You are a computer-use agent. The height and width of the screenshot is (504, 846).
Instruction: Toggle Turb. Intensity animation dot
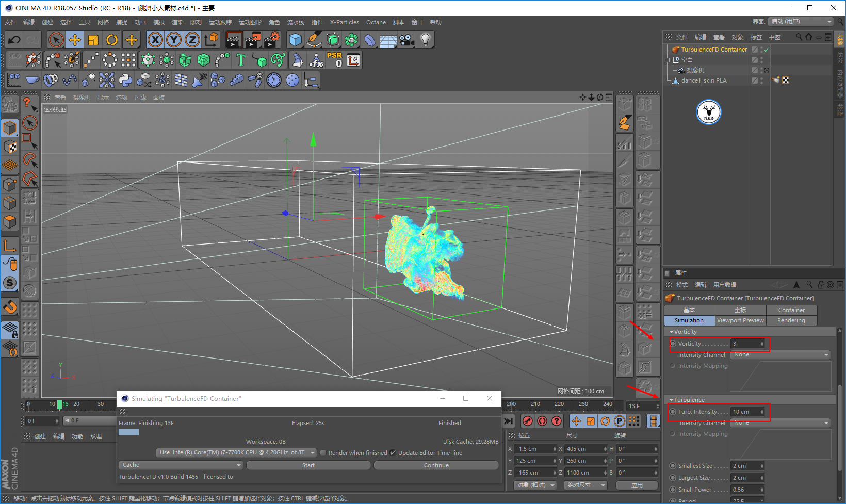coord(673,412)
